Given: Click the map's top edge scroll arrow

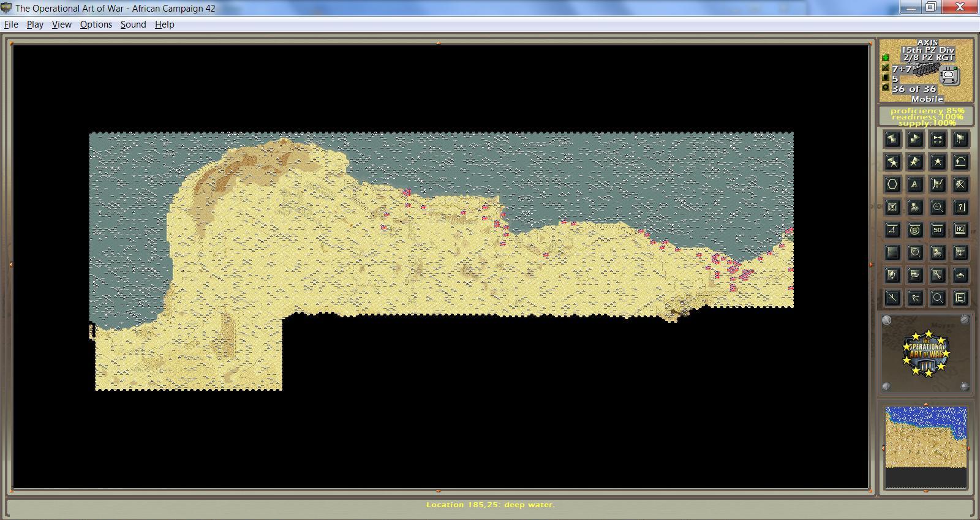Looking at the screenshot, I should (439, 42).
